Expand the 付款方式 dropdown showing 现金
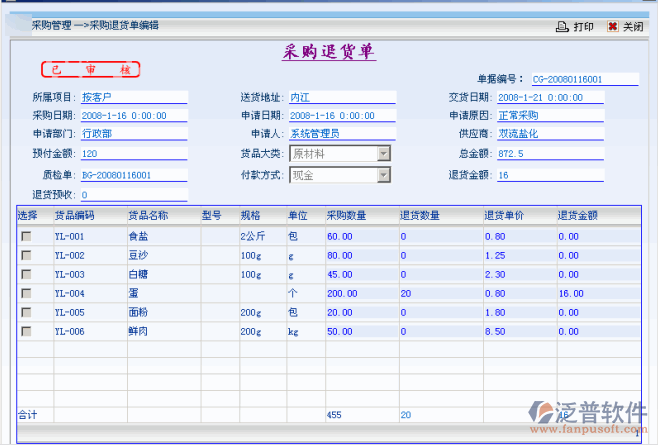 click(383, 176)
